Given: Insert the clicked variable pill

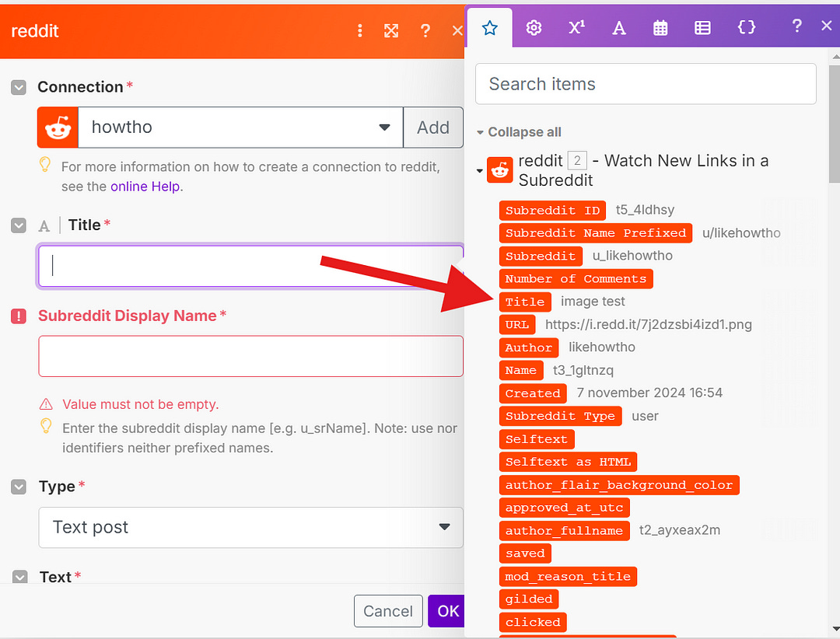Looking at the screenshot, I should click(x=533, y=622).
